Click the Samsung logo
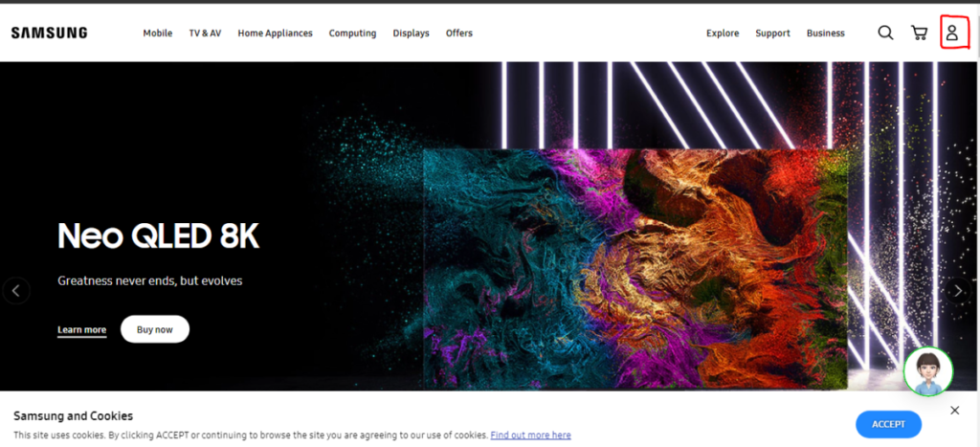Screen dimensions: 980x447 coord(49,34)
